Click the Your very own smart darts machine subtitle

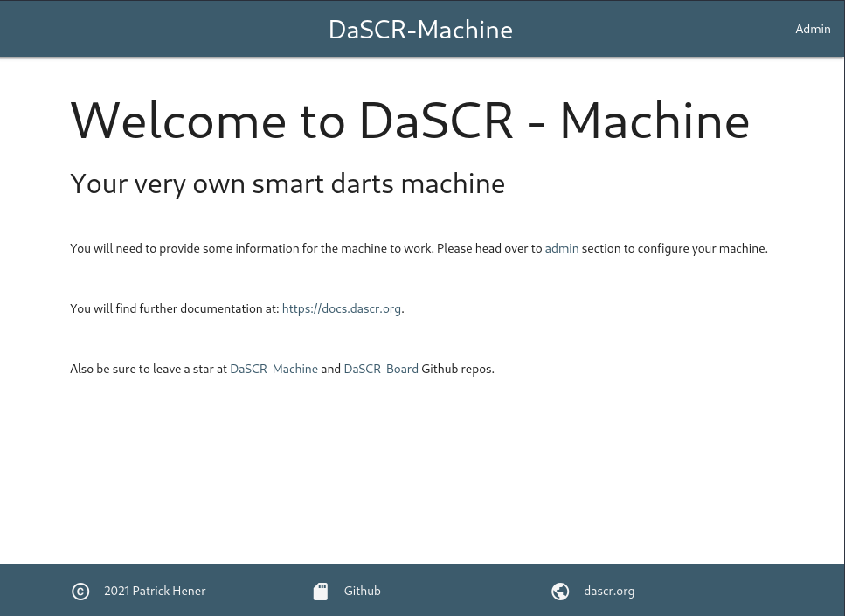tap(287, 184)
